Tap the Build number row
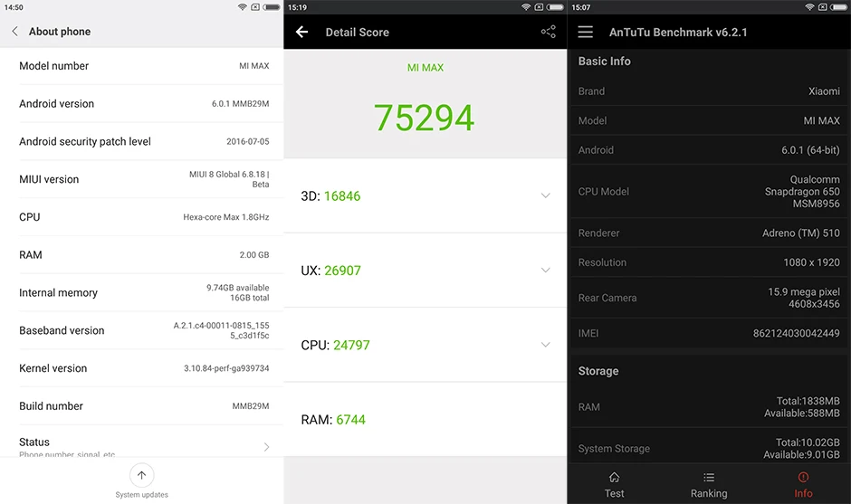 [x=141, y=405]
